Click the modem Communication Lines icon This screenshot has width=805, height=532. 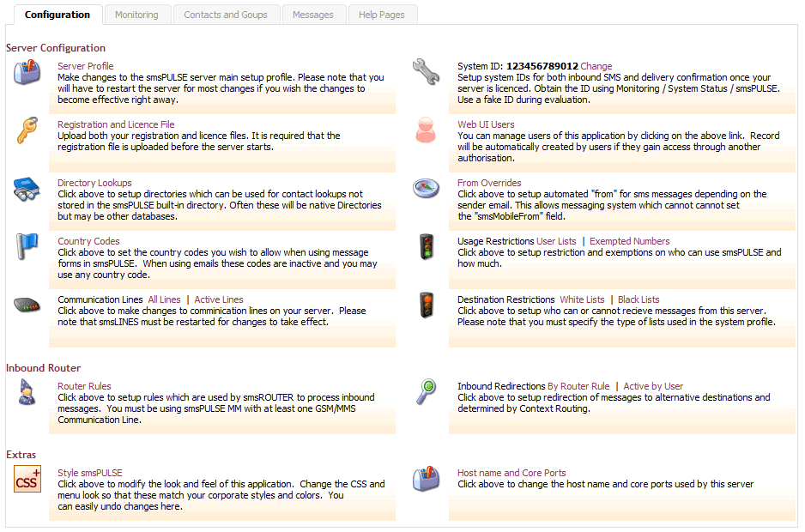27,305
